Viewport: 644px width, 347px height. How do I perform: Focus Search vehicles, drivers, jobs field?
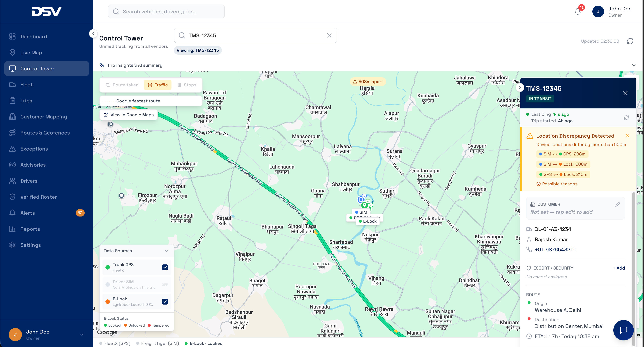tap(166, 11)
